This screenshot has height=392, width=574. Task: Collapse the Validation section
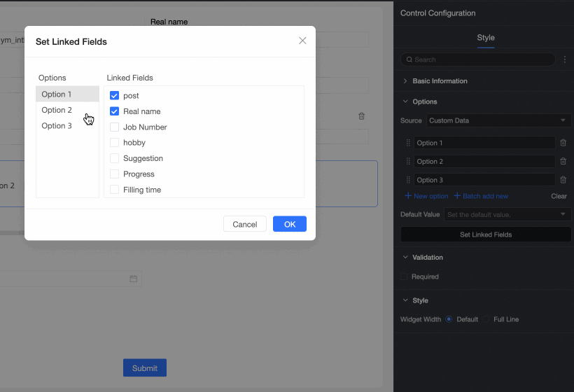coord(405,258)
